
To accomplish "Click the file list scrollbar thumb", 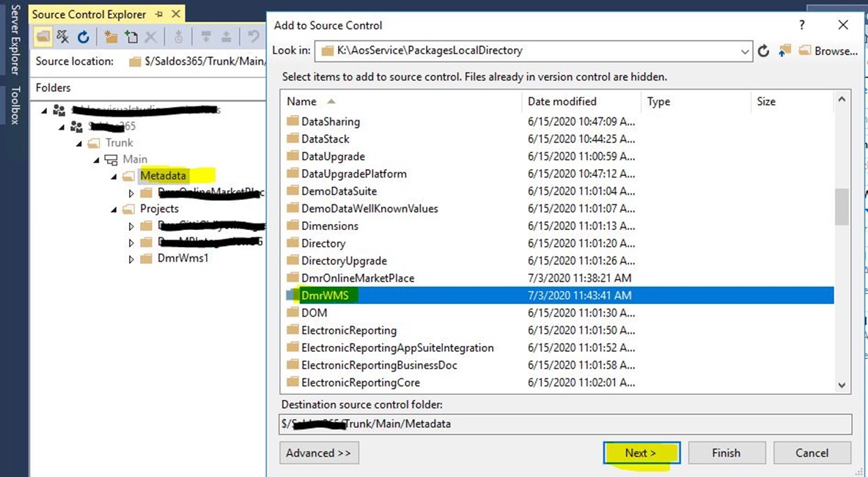I will point(842,207).
